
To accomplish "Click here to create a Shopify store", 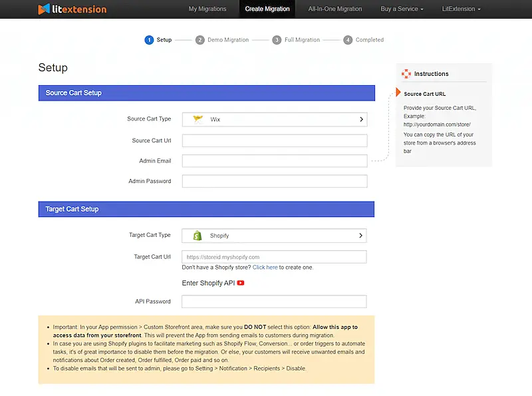I will 264,267.
